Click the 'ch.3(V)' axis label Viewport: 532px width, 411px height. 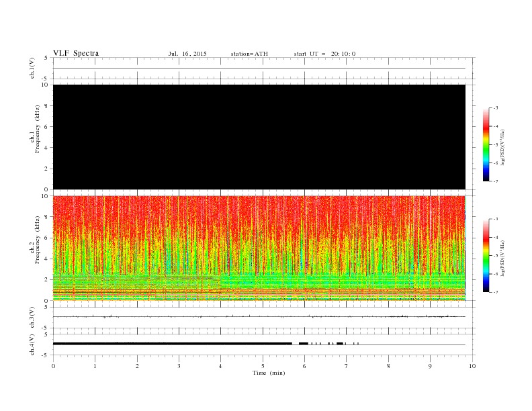click(x=32, y=317)
